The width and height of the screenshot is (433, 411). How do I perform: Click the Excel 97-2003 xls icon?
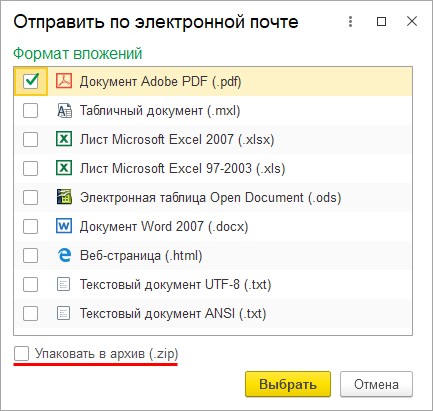point(64,168)
